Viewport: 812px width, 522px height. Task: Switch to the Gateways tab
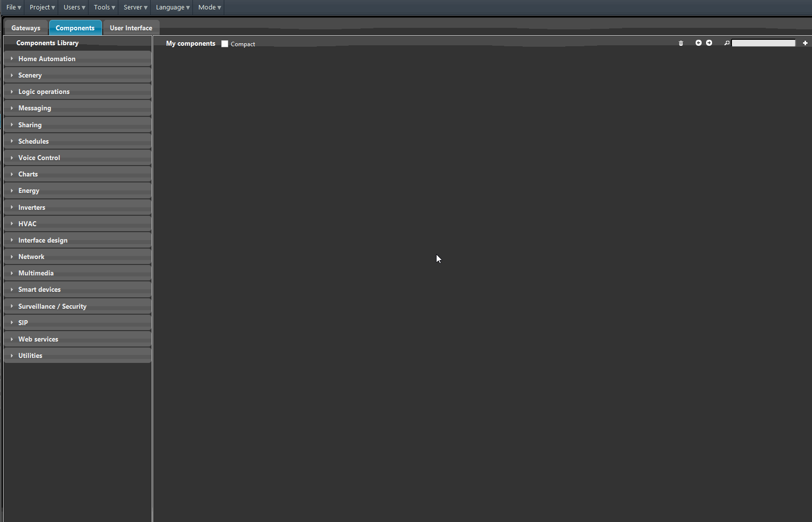[x=26, y=28]
